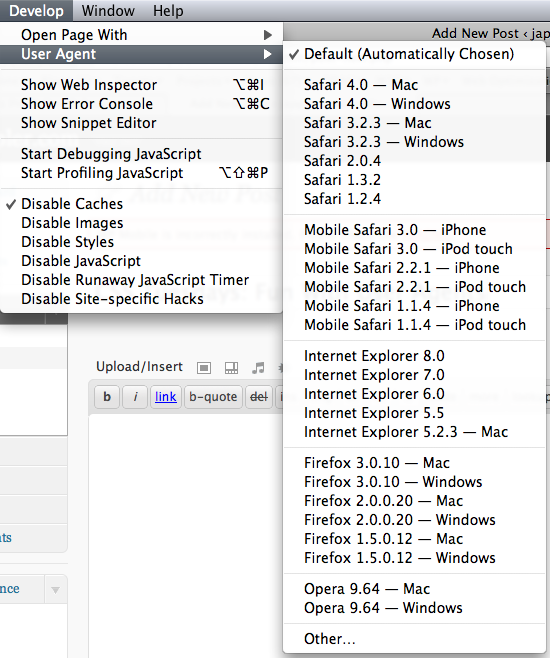This screenshot has width=550, height=658.
Task: Pick Firefox 2.0.0.20 — Windows
Action: (x=414, y=520)
